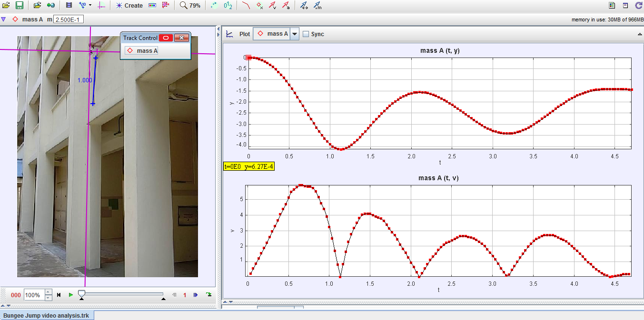Image resolution: width=644 pixels, height=320 pixels.
Task: Click the mass input field showing 2.500E-1
Action: (69, 19)
